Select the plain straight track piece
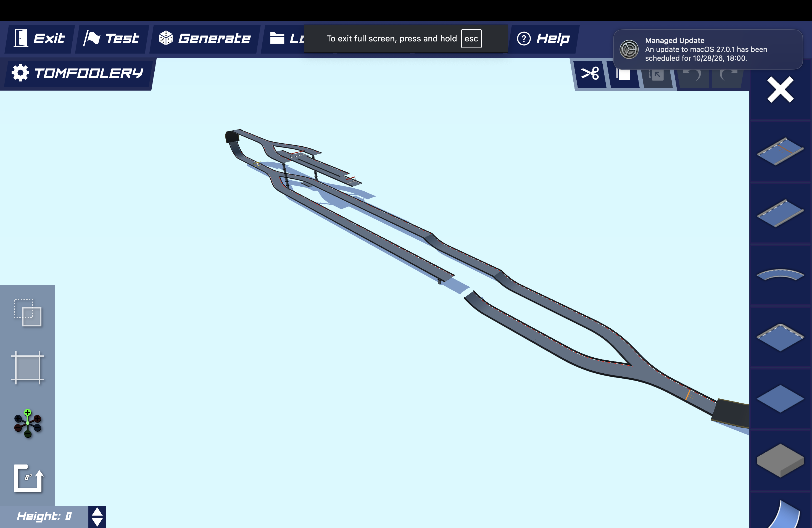The width and height of the screenshot is (812, 528). [780, 213]
